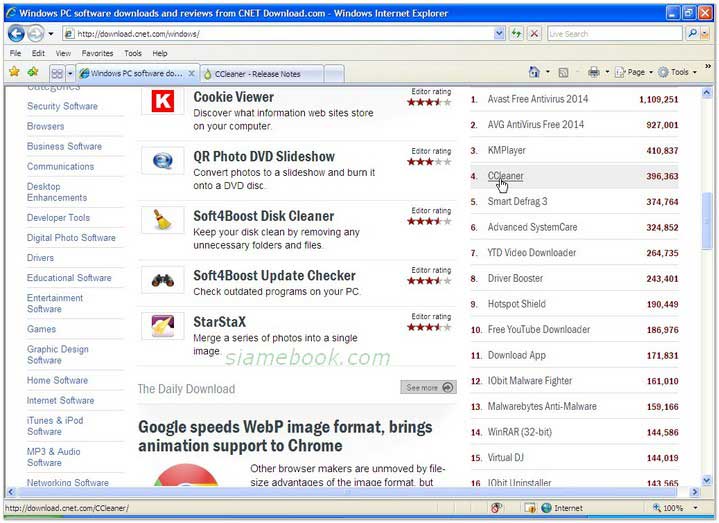The width and height of the screenshot is (719, 523).
Task: Click QR Photo DVD Slideshow rating stars
Action: click(x=429, y=162)
